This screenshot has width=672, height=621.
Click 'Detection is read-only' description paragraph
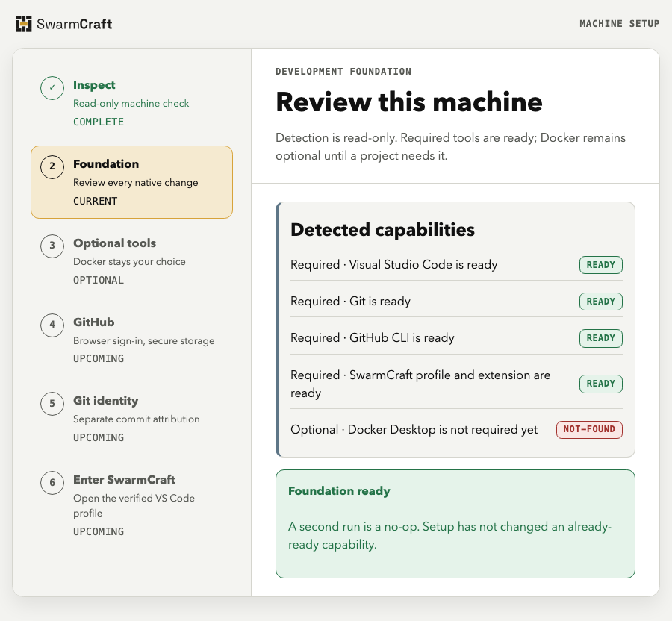tap(450, 147)
